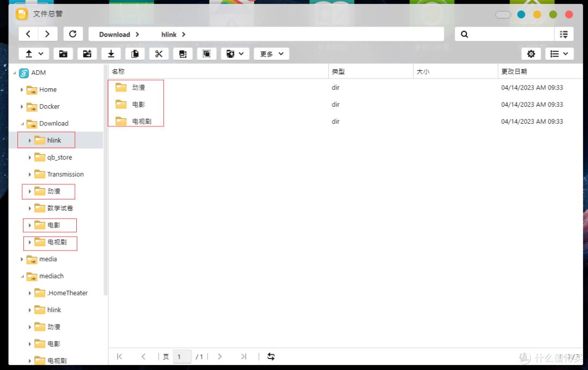
Task: Select the cut (scissors) toolbar icon
Action: [x=158, y=53]
